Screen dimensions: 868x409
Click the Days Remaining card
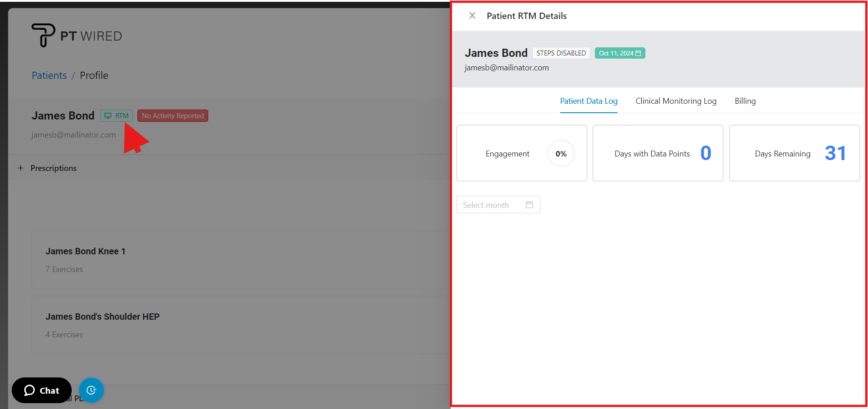(x=794, y=153)
